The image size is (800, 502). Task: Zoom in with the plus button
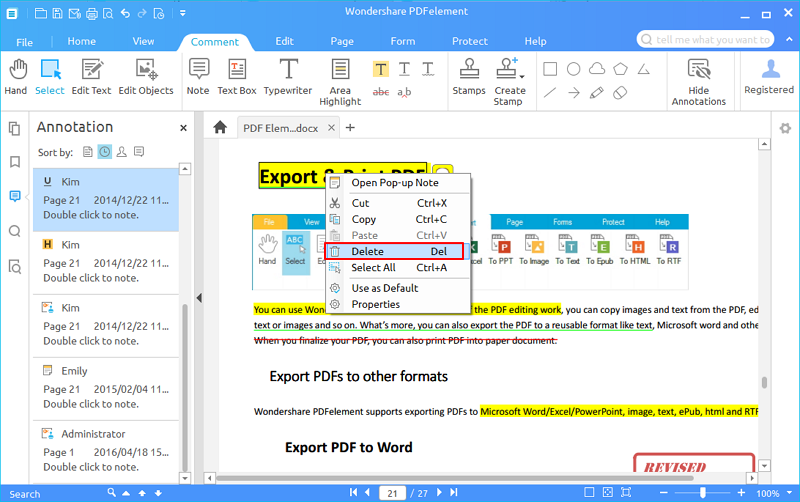pos(741,492)
